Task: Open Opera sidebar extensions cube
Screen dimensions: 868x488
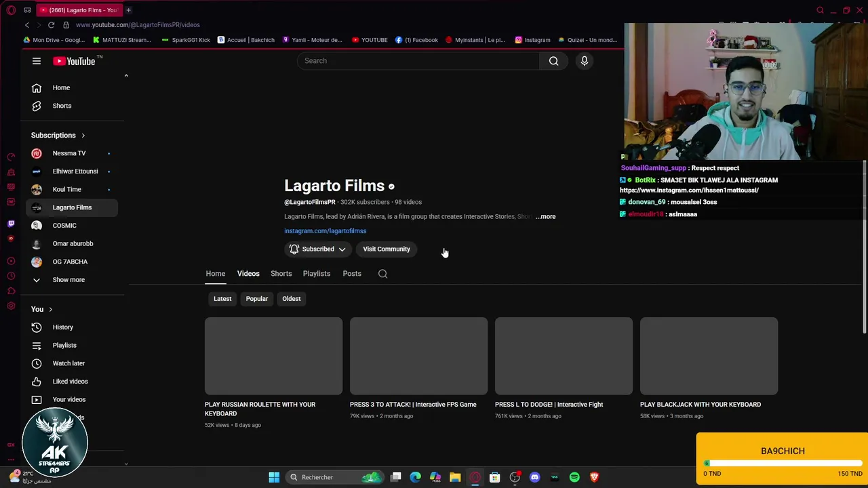Action: 11,291
